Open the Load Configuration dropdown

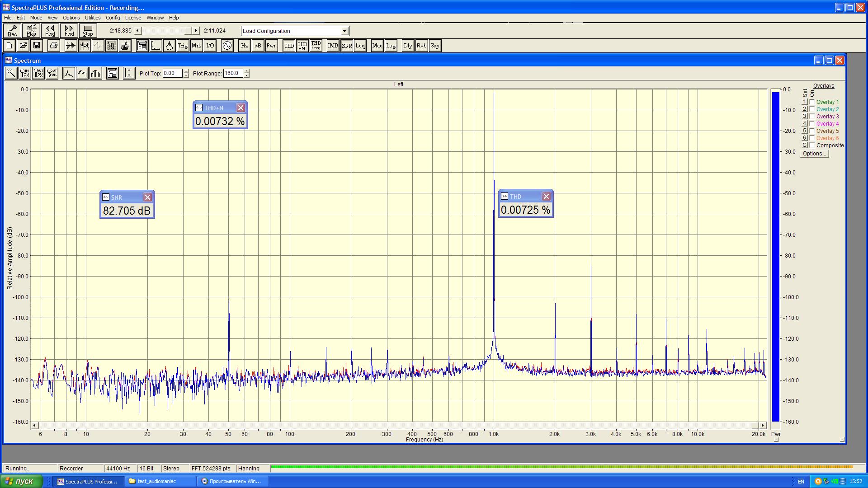point(344,31)
